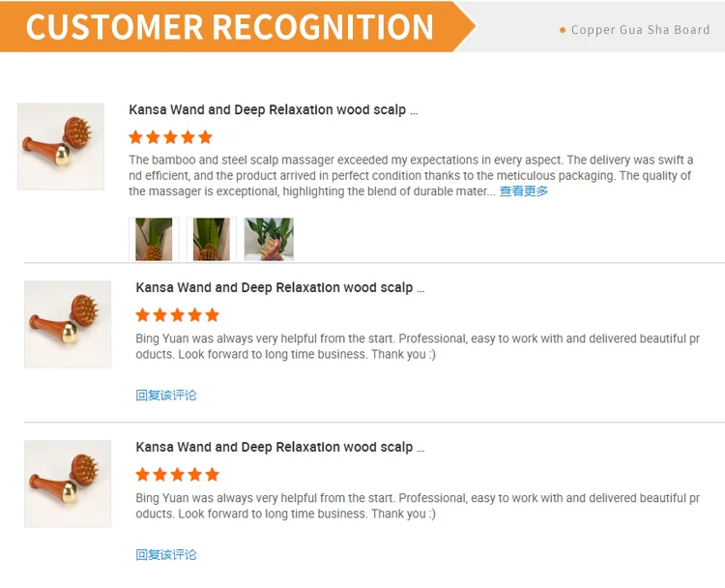The height and width of the screenshot is (588, 725).
Task: Open second review's massager product thumbnail
Action: [x=68, y=324]
